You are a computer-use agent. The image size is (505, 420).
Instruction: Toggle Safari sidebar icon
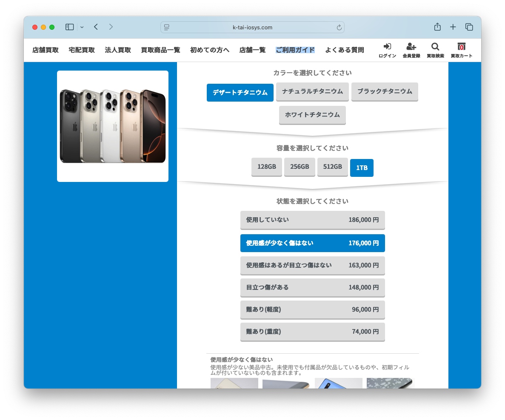pyautogui.click(x=70, y=27)
